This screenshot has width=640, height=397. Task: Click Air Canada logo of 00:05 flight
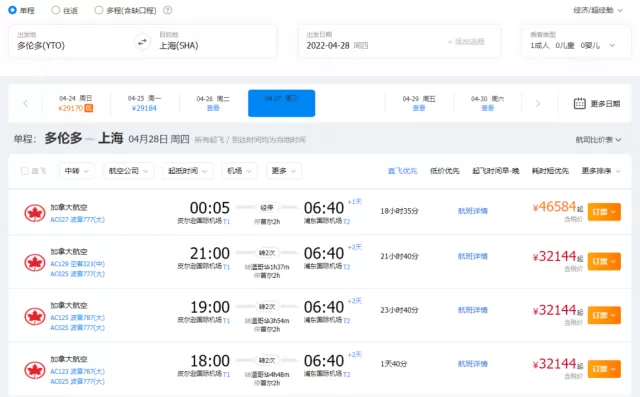click(x=35, y=213)
